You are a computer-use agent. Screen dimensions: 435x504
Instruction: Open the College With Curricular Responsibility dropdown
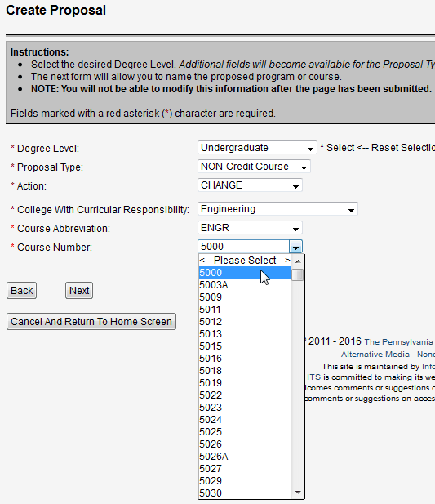[x=277, y=209]
